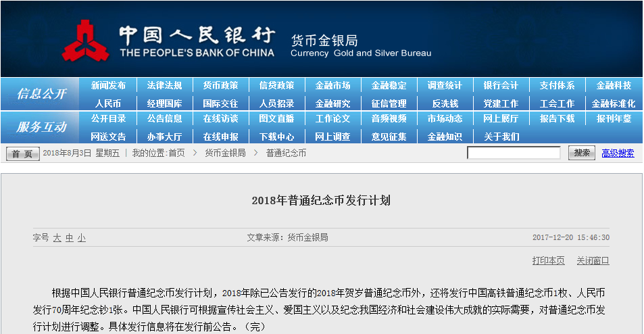Viewport: 644px width, 334px height.
Task: Open the 货币政策 menu item
Action: point(220,86)
